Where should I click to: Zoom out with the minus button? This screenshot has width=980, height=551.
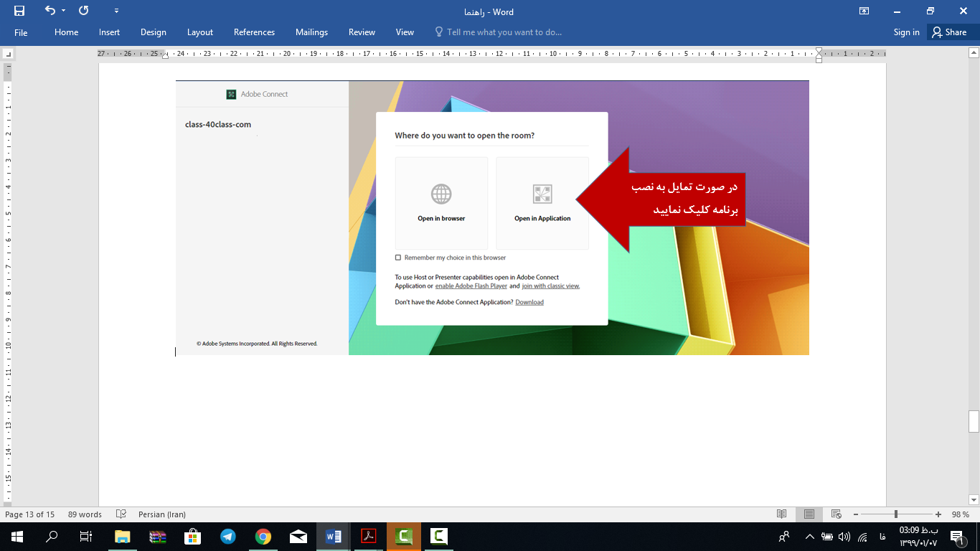click(854, 514)
